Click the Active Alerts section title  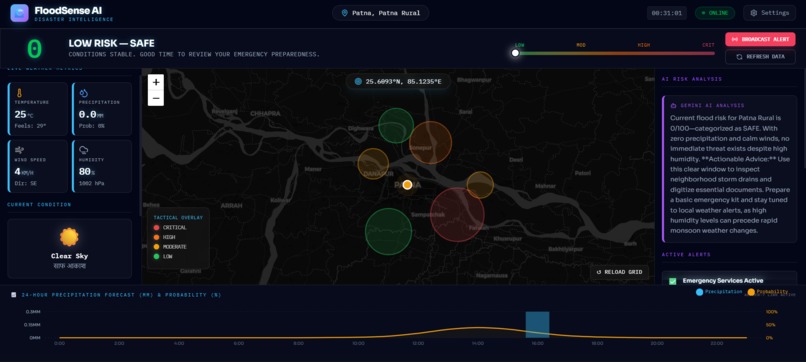pyautogui.click(x=686, y=255)
